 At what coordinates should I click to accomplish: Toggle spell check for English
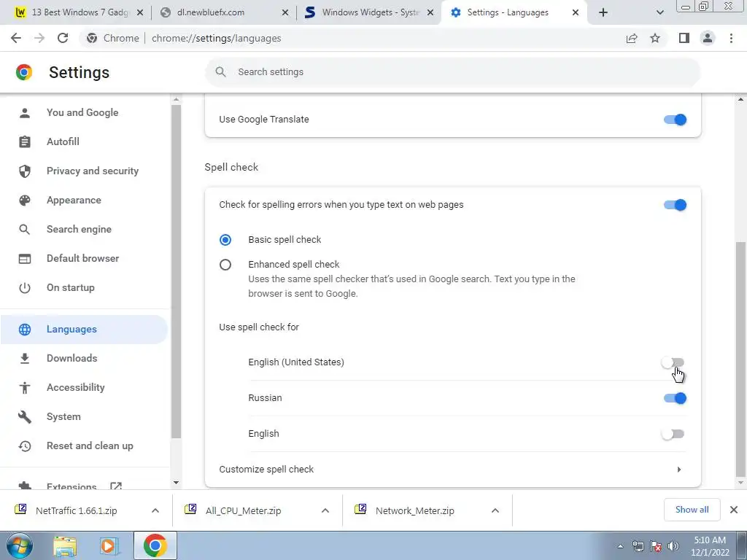coord(673,434)
